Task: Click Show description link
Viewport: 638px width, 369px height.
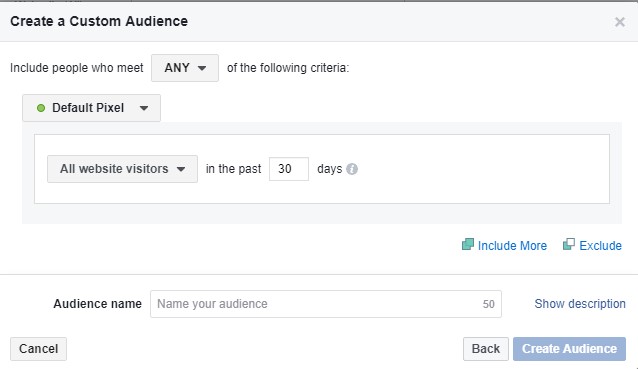Action: tap(580, 304)
